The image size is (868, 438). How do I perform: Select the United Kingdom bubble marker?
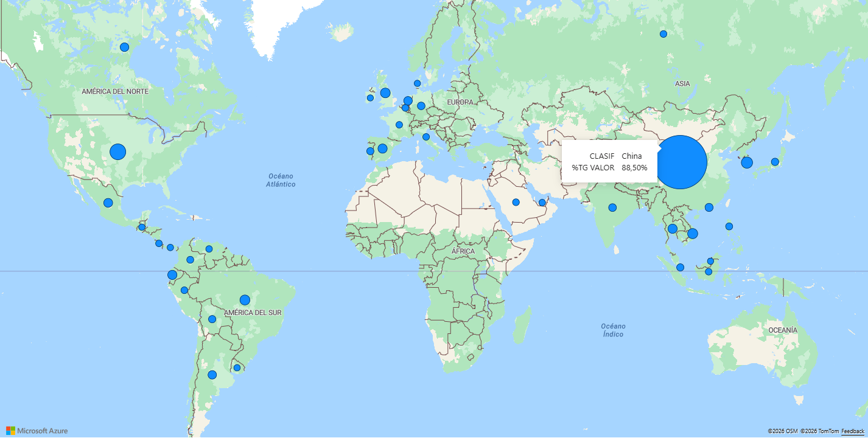(385, 93)
